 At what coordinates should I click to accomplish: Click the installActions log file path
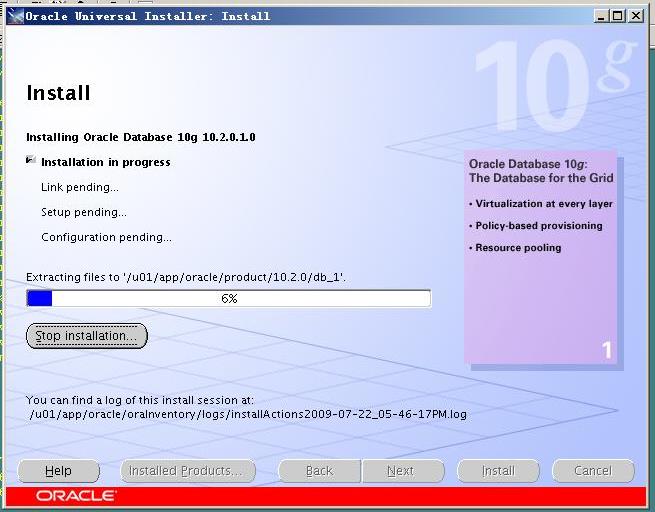pyautogui.click(x=248, y=414)
